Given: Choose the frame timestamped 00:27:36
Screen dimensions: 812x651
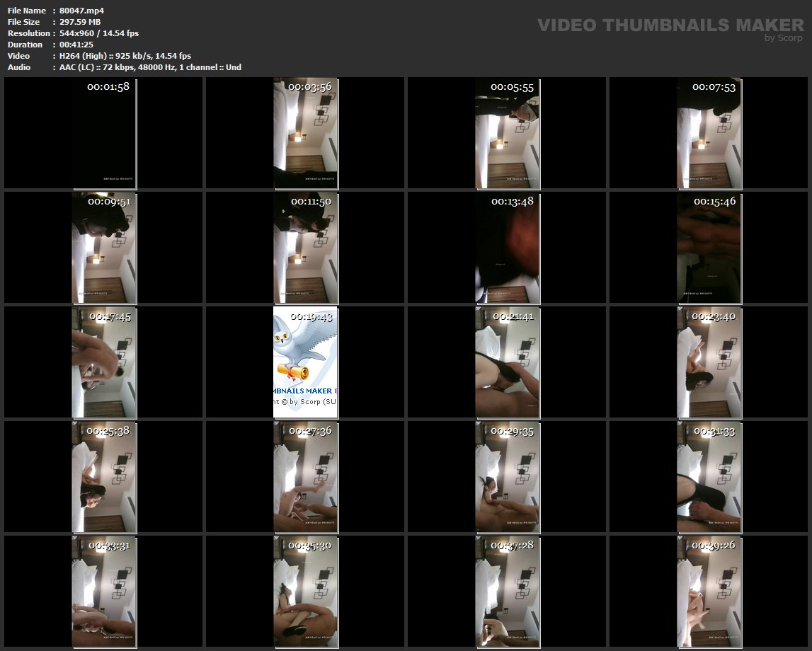Looking at the screenshot, I should (306, 477).
